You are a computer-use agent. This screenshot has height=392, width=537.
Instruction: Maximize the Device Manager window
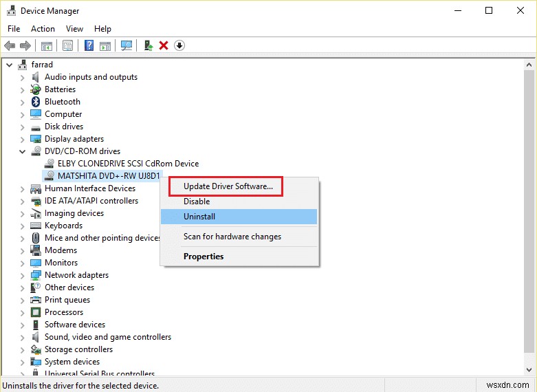tap(489, 10)
